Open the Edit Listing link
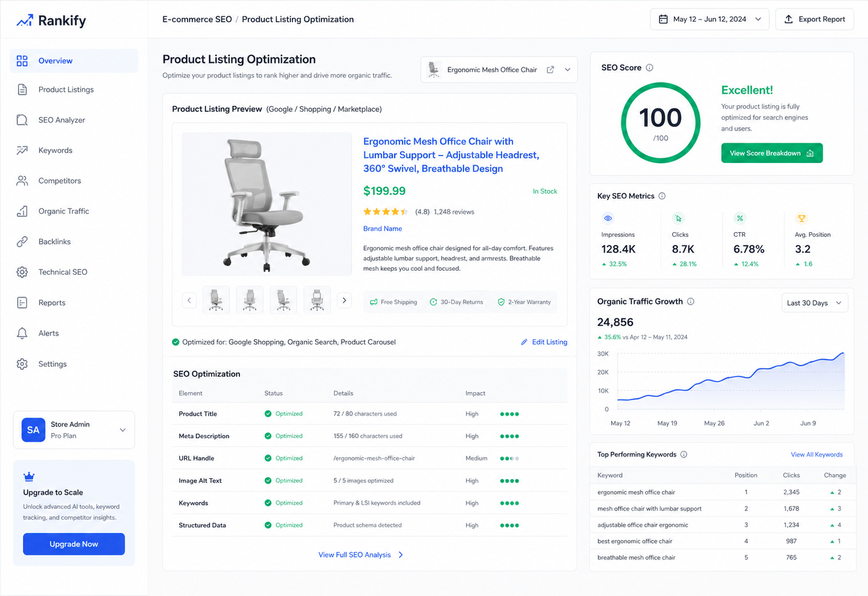This screenshot has width=868, height=596. 544,342
